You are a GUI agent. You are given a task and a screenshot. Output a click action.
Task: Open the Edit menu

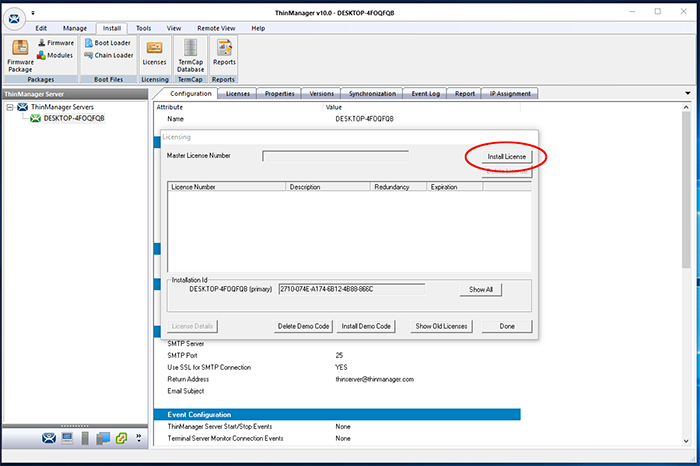tap(41, 28)
